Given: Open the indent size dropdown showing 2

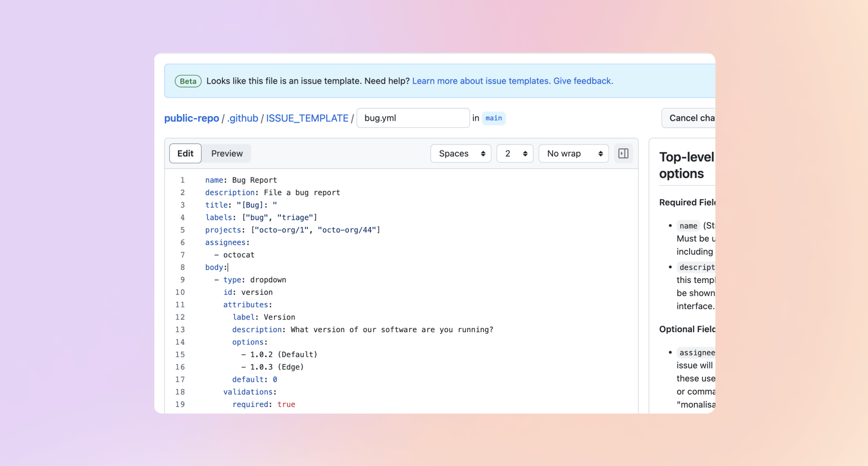Looking at the screenshot, I should [515, 153].
